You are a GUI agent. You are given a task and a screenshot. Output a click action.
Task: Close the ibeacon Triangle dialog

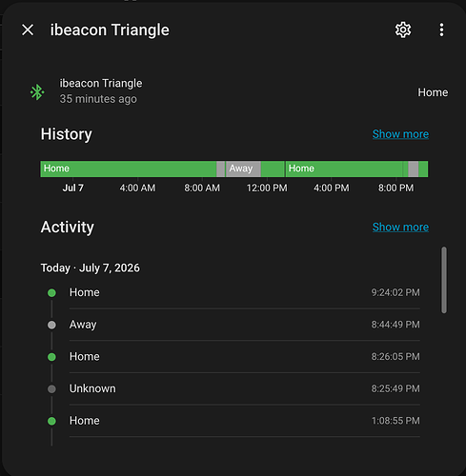(28, 30)
